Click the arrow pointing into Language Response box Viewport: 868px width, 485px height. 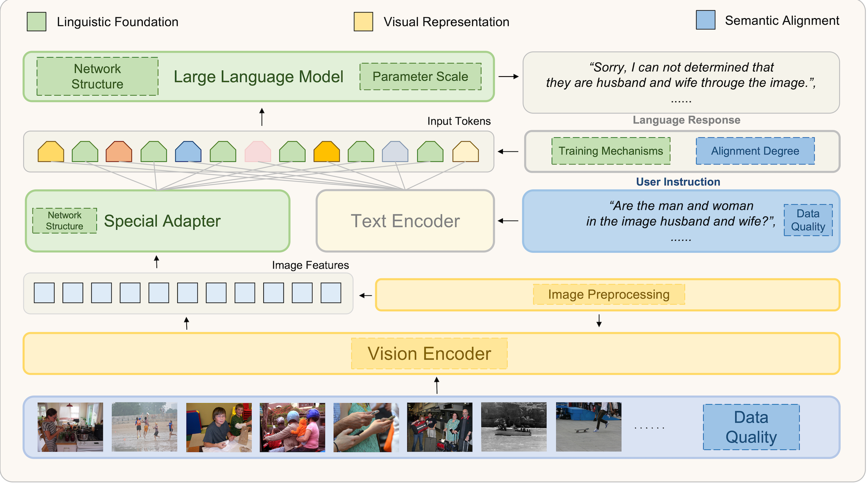[x=509, y=77]
